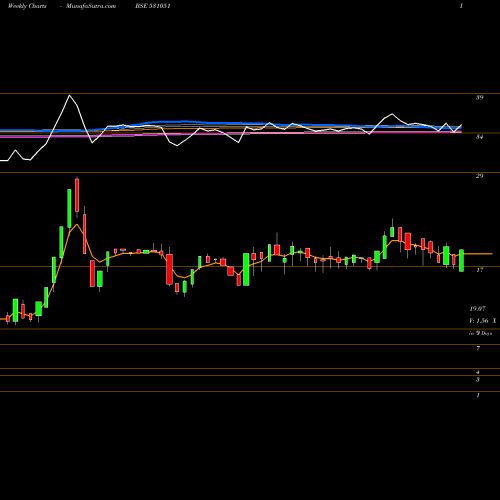The height and width of the screenshot is (500, 500).
Task: Select the 29 price axis label
Action: coord(479,176)
